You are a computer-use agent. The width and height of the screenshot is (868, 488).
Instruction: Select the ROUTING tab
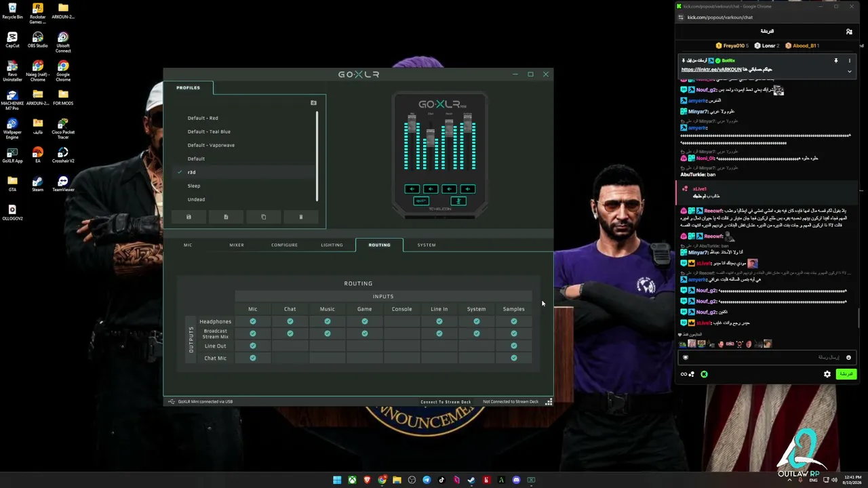point(379,245)
